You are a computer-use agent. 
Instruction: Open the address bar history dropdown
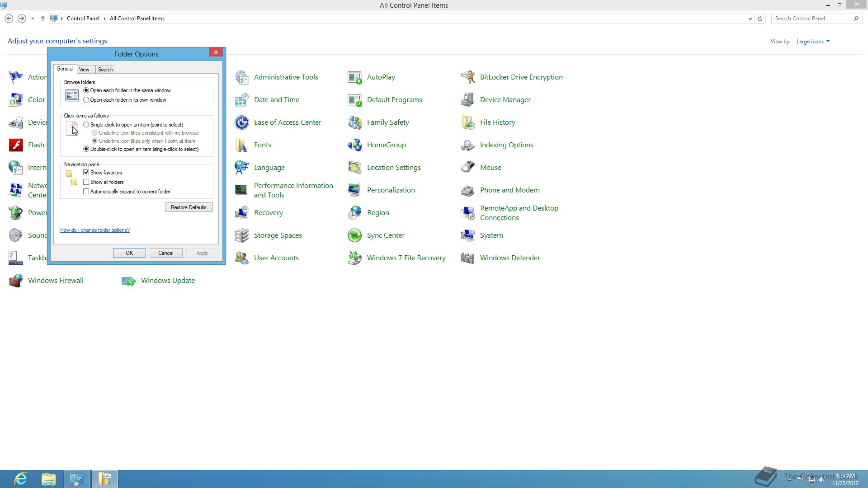click(x=750, y=19)
